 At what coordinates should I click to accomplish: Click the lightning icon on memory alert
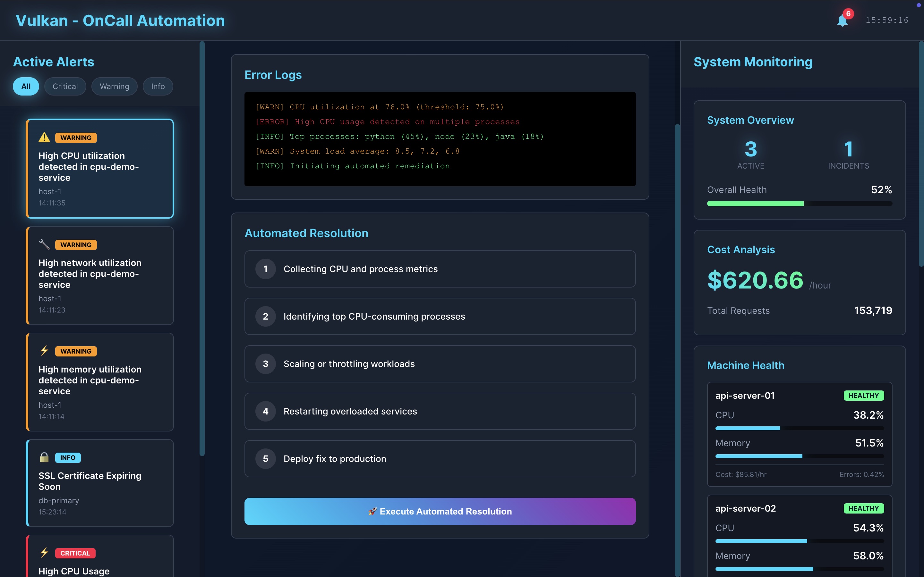tap(44, 351)
